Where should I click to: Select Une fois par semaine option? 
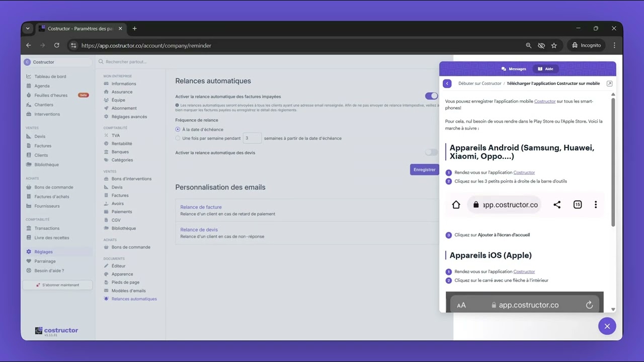pyautogui.click(x=178, y=138)
